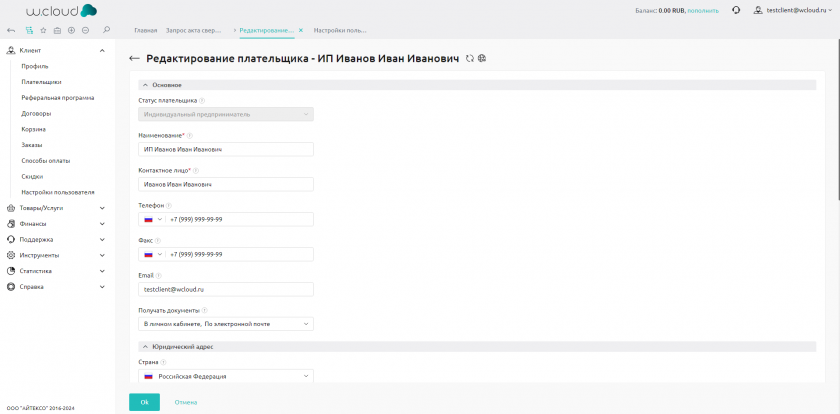Click the expand-all plus circle icon
Image resolution: width=840 pixels, height=414 pixels.
point(71,30)
